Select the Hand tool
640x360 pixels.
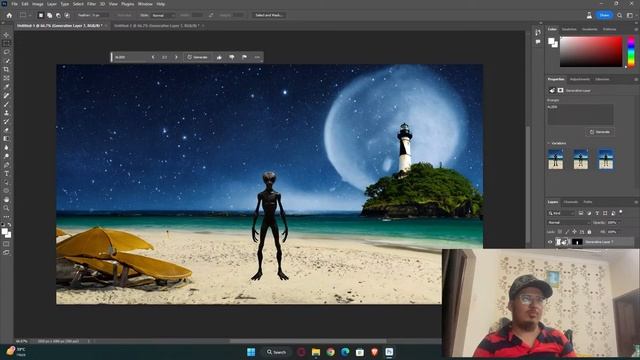click(x=6, y=200)
